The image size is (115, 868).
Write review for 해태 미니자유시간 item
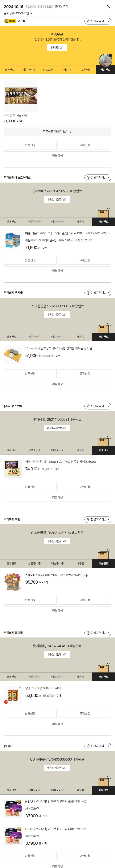click(x=57, y=497)
